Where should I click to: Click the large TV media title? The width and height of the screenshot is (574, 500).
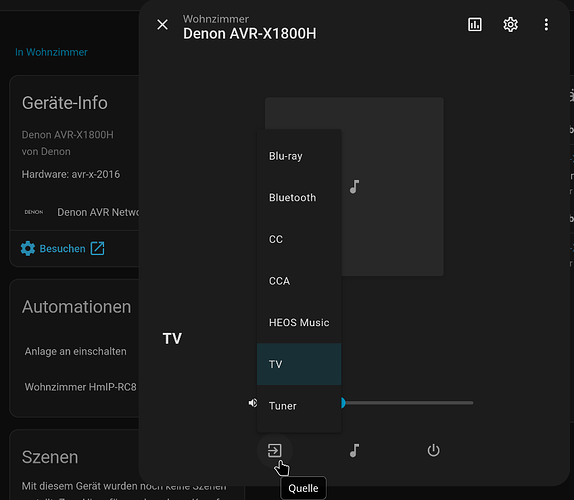(172, 339)
